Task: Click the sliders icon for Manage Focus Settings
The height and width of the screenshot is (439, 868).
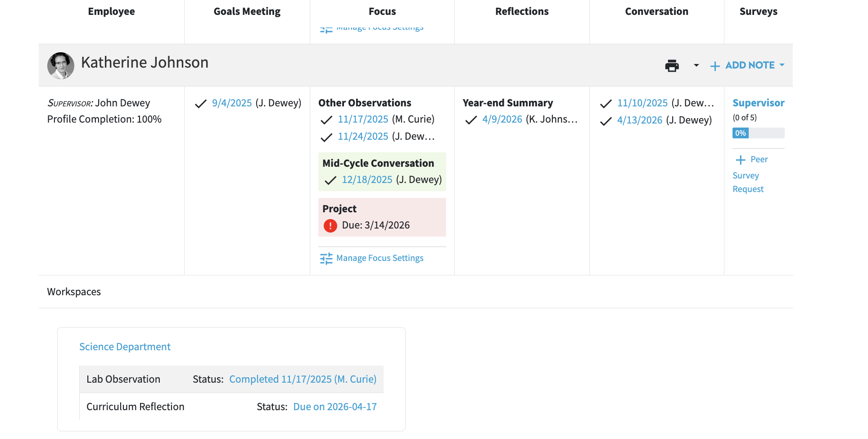Action: pos(326,258)
